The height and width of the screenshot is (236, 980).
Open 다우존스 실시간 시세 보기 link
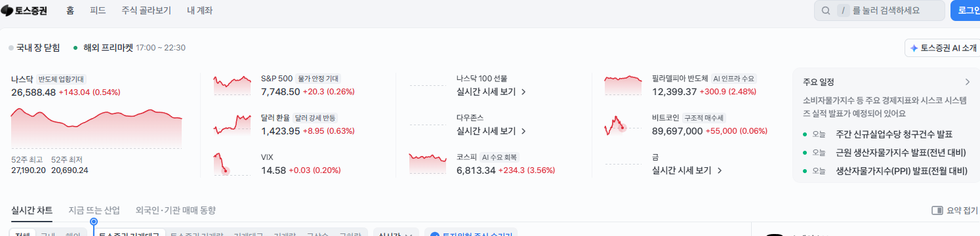tap(491, 131)
